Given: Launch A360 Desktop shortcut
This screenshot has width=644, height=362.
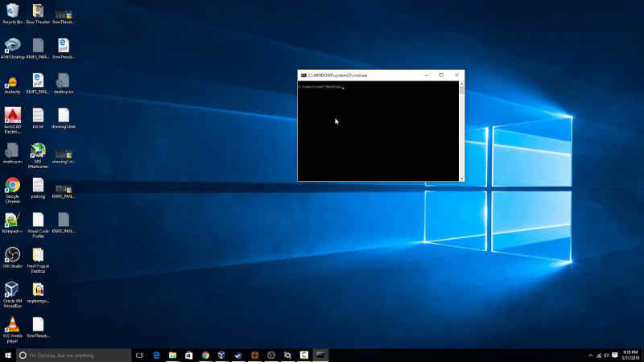Looking at the screenshot, I should point(12,48).
